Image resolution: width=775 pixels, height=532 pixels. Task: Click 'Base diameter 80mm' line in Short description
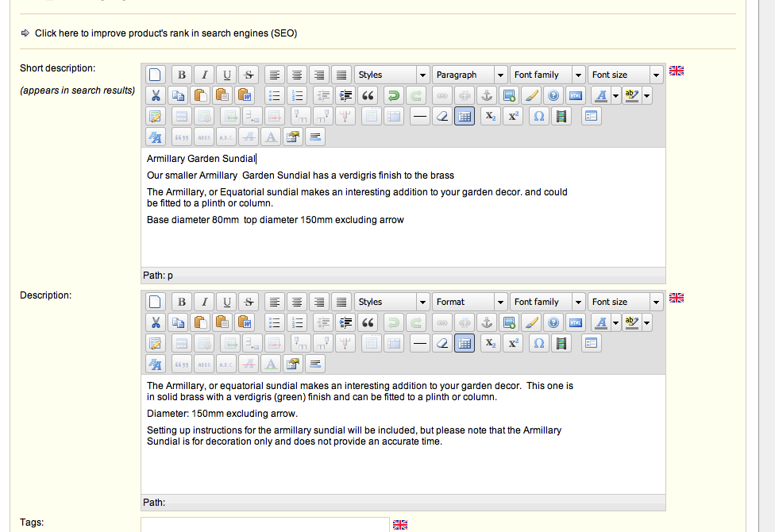276,220
